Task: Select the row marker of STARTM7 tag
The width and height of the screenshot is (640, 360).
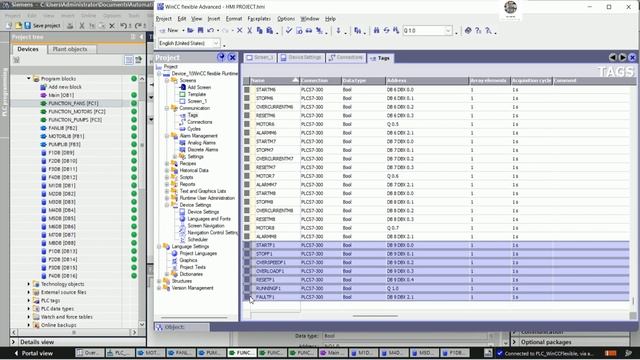Action: (x=247, y=142)
